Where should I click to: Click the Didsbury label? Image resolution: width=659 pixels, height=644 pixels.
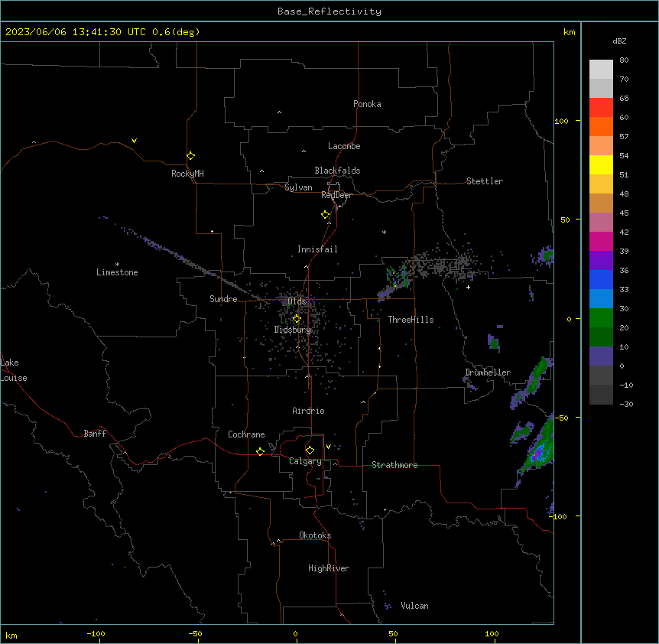coord(293,330)
